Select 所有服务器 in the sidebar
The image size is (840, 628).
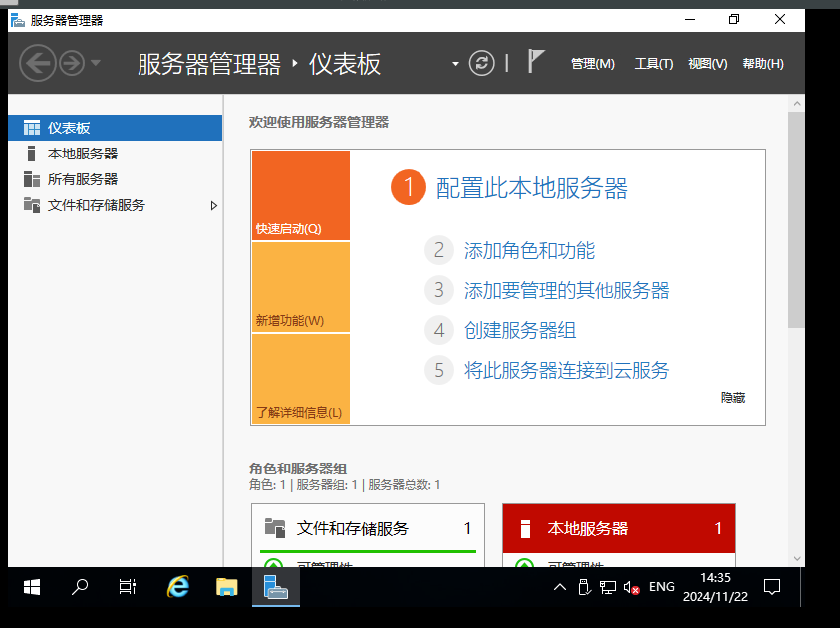83,179
